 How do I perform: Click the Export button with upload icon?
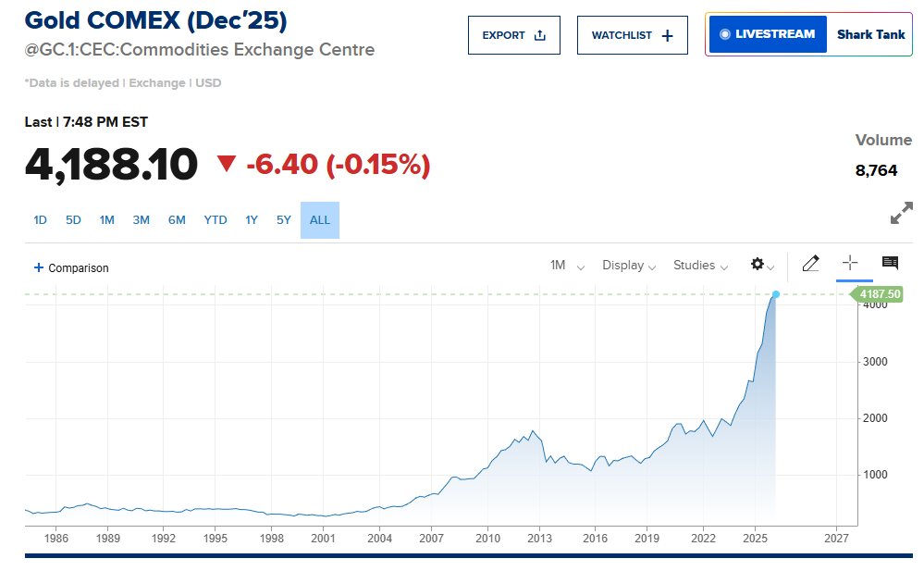coord(513,35)
